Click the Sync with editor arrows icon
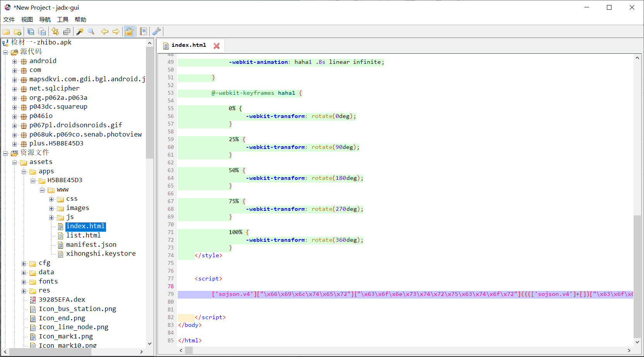The width and height of the screenshot is (644, 357). 55,32
